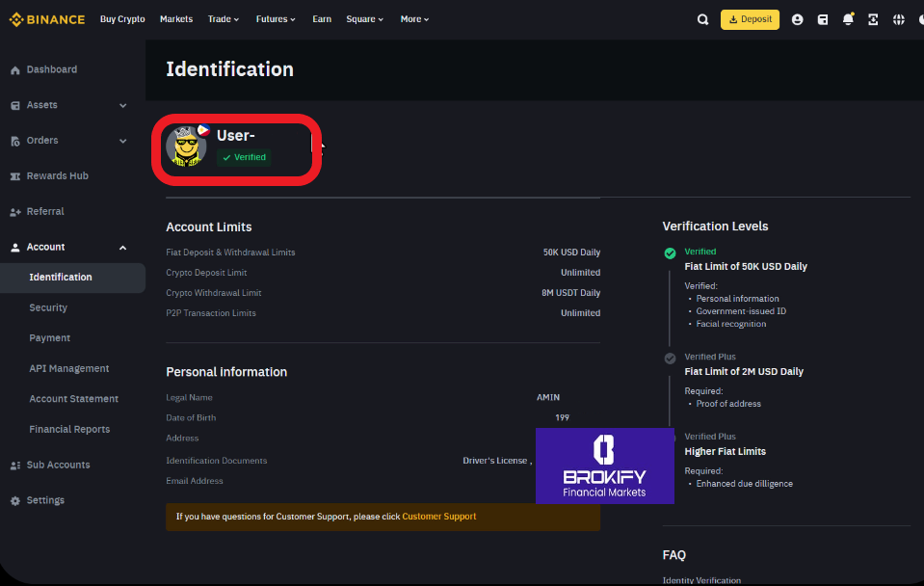924x586 pixels.
Task: Open the Customer Support link
Action: tap(438, 517)
